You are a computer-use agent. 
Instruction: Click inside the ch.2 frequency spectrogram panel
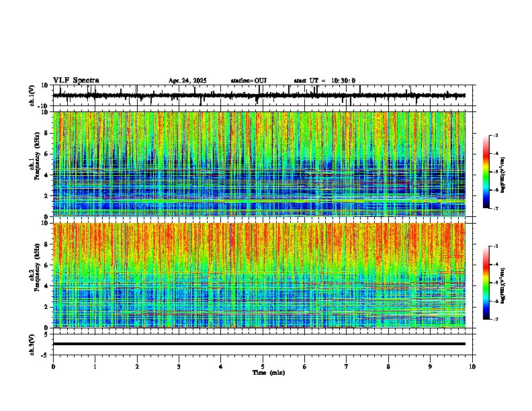click(x=259, y=275)
